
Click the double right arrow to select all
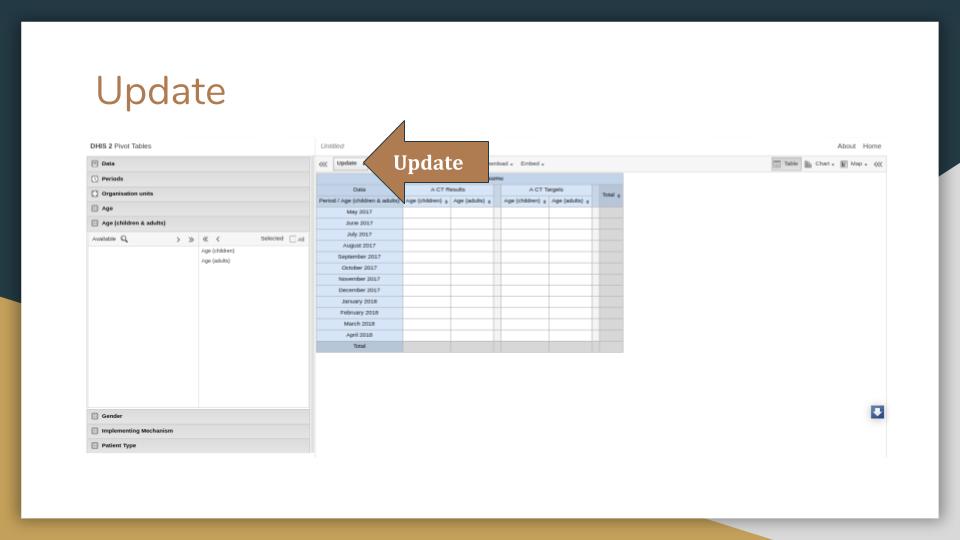(191, 239)
